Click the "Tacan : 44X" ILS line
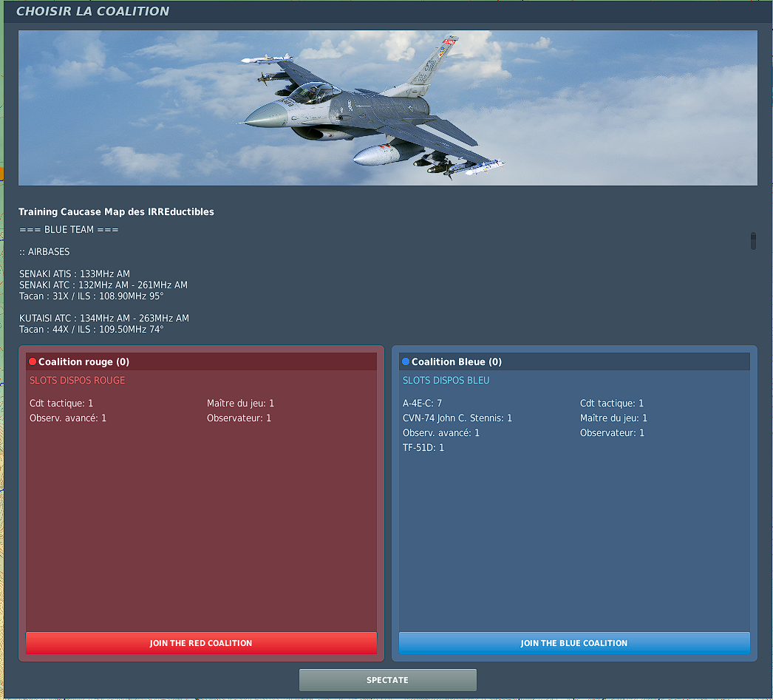Image resolution: width=773 pixels, height=700 pixels. click(x=91, y=329)
